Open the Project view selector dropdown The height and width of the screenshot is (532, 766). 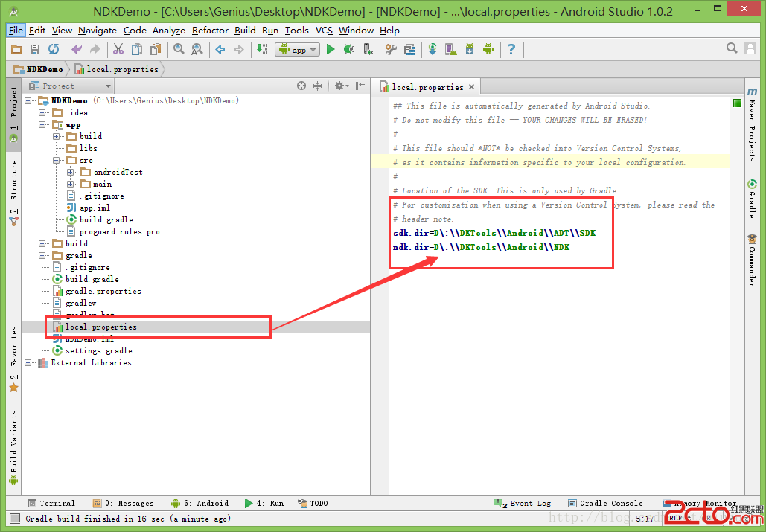tap(108, 86)
